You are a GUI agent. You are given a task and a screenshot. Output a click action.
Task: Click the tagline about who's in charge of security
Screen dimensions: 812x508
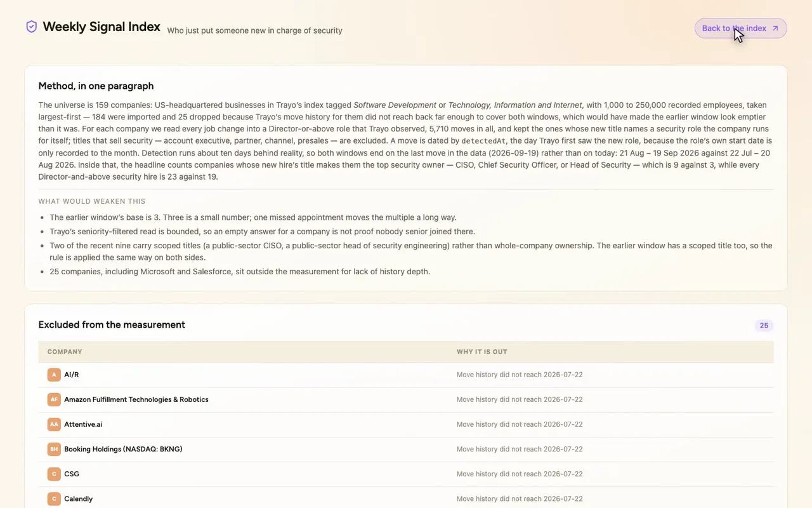(x=254, y=30)
